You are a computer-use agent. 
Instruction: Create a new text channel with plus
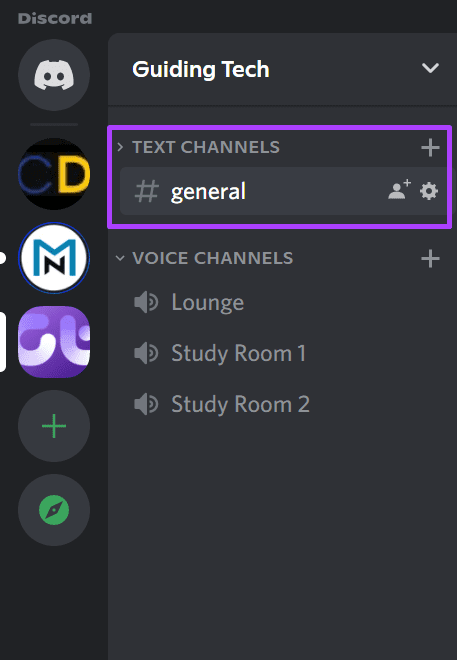click(x=430, y=148)
